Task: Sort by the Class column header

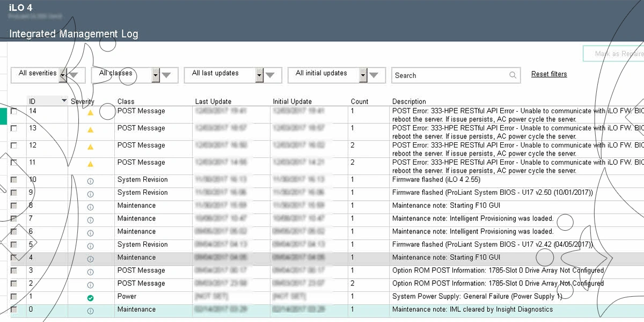Action: [126, 101]
